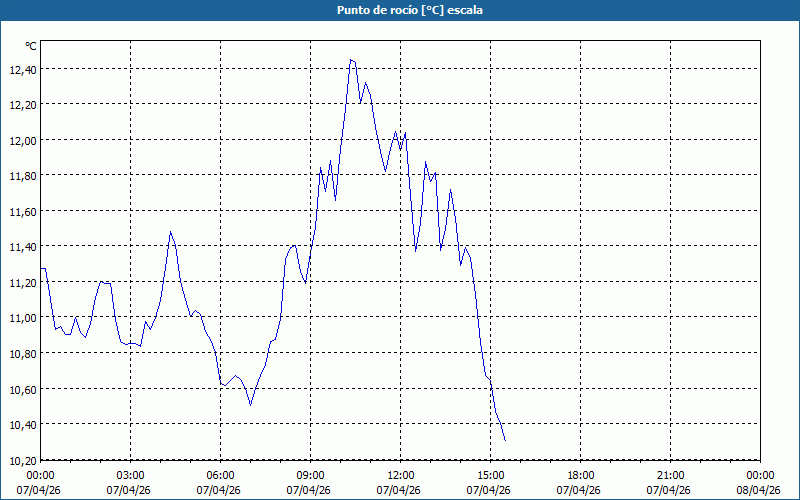Click the 03:00 time axis label

click(131, 475)
